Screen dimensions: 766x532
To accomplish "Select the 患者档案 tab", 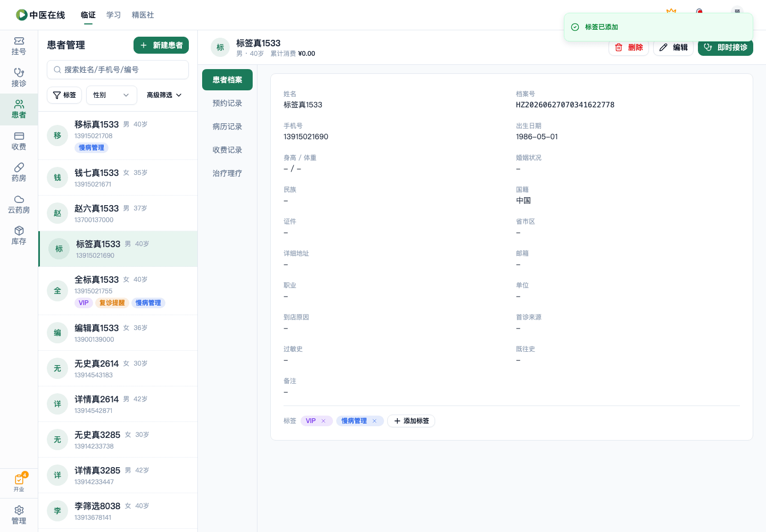I will (227, 80).
